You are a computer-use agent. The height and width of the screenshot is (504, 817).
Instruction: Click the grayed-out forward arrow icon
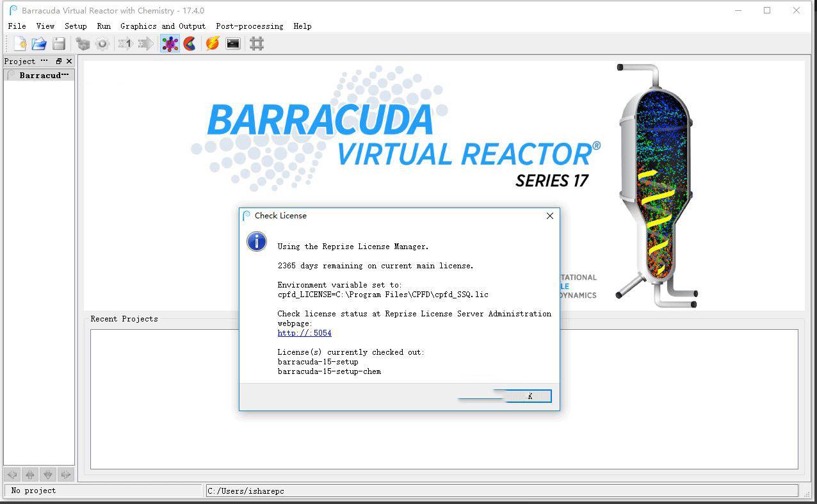coord(146,44)
